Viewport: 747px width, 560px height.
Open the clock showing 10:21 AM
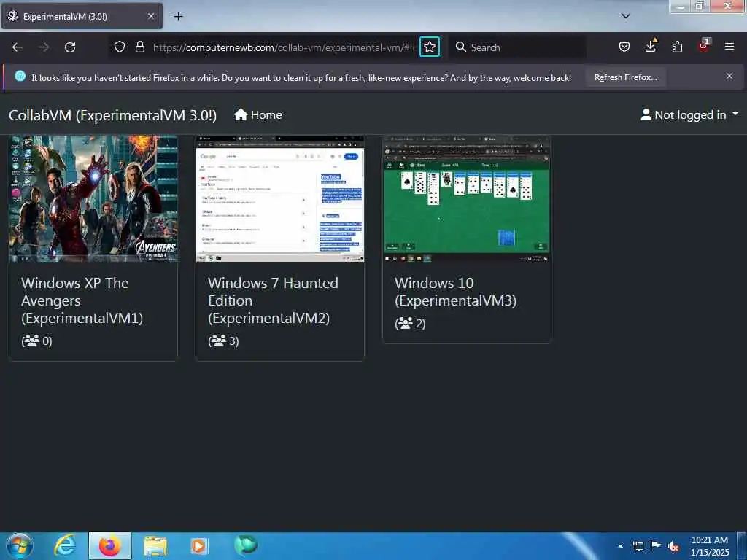710,546
